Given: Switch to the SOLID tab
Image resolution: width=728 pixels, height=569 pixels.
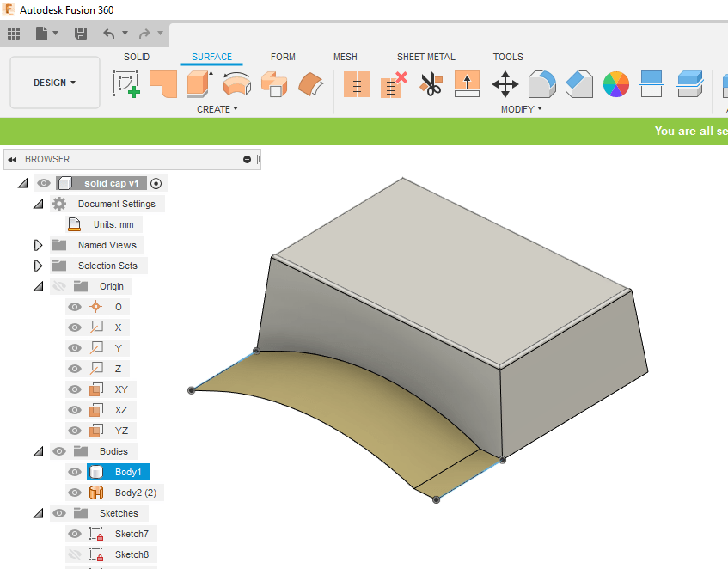Looking at the screenshot, I should [137, 57].
